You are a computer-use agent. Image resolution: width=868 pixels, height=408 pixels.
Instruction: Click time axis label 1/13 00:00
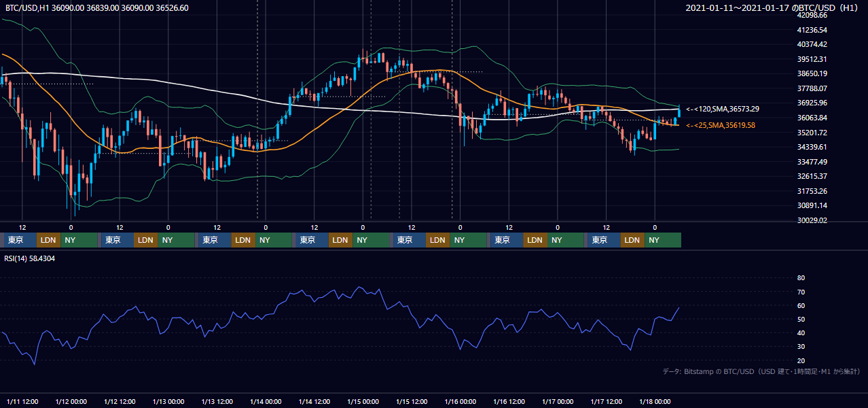pyautogui.click(x=169, y=401)
